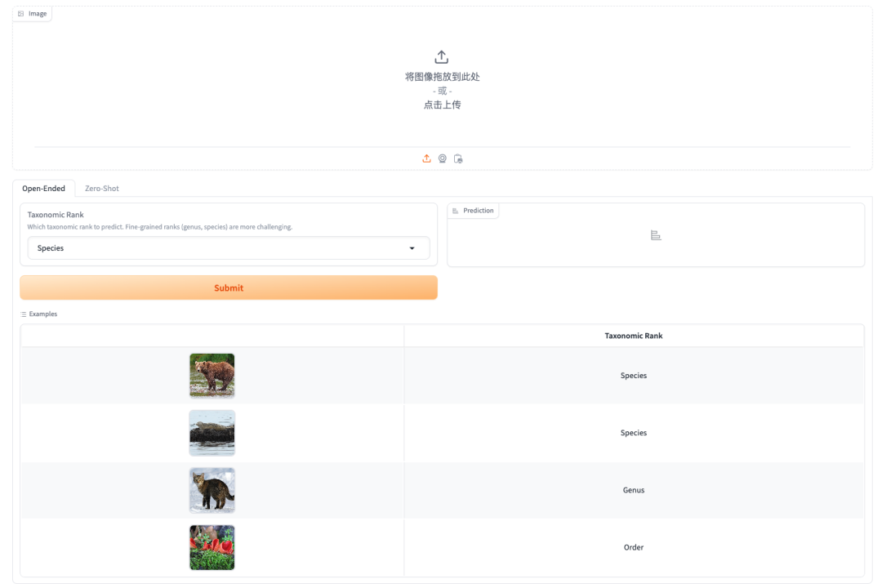Click the Prediction label text

coord(478,211)
